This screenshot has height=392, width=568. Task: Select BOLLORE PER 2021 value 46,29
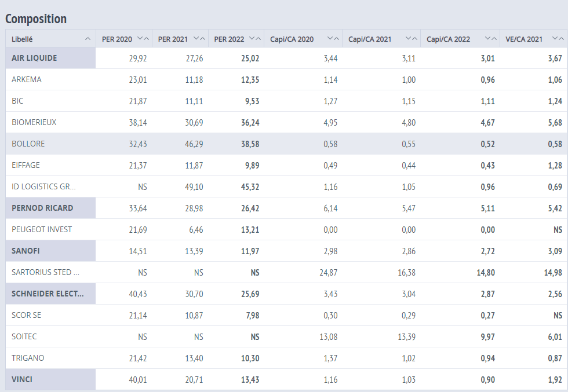point(194,144)
